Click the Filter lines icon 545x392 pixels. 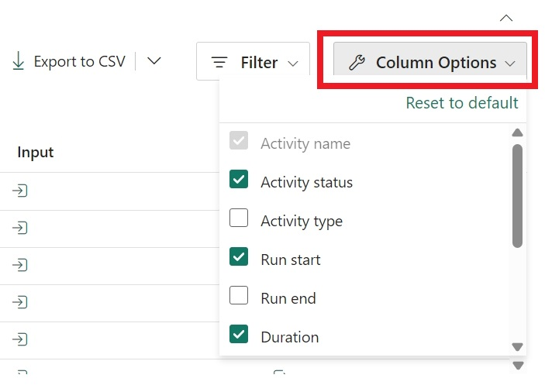point(220,63)
